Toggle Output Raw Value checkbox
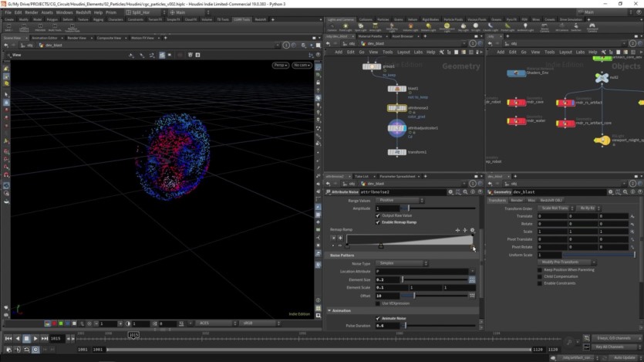The height and width of the screenshot is (362, 644). (x=378, y=215)
